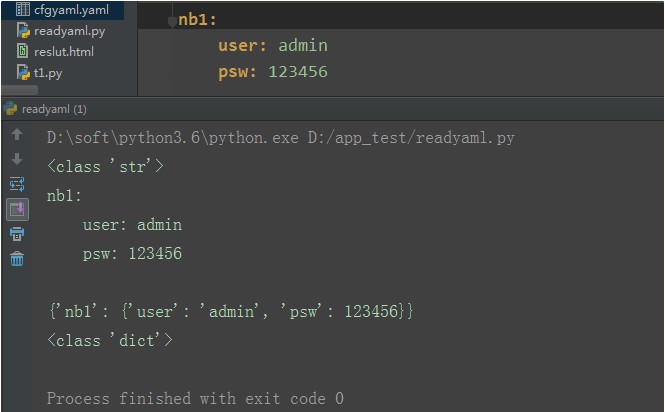
Task: Toggle soft-wrap icon in run toolbar
Action: (x=17, y=184)
